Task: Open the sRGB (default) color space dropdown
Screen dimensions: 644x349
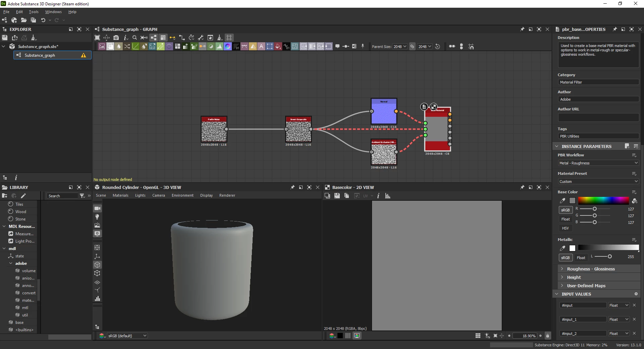Action: 127,336
